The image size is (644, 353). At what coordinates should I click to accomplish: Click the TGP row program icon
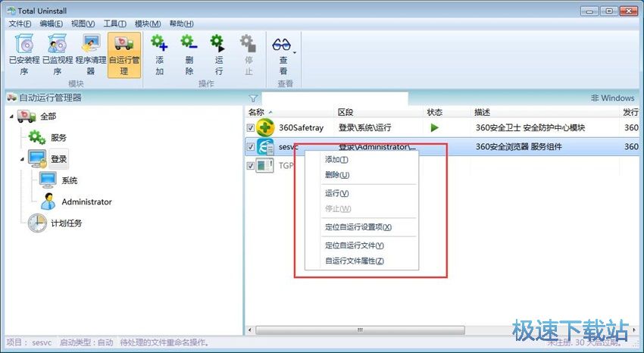pos(265,166)
